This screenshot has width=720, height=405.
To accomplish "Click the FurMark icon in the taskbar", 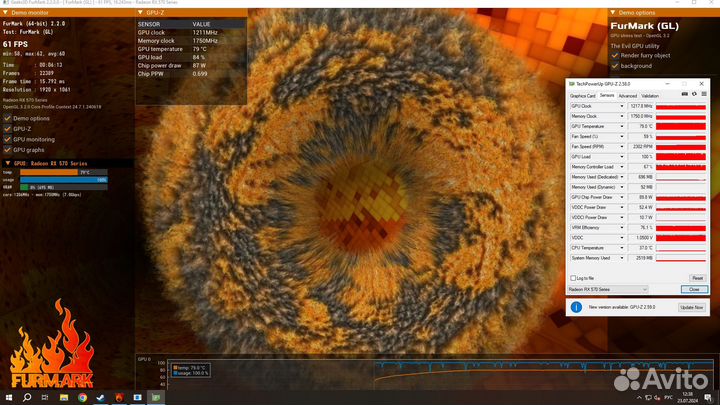I will tap(118, 397).
